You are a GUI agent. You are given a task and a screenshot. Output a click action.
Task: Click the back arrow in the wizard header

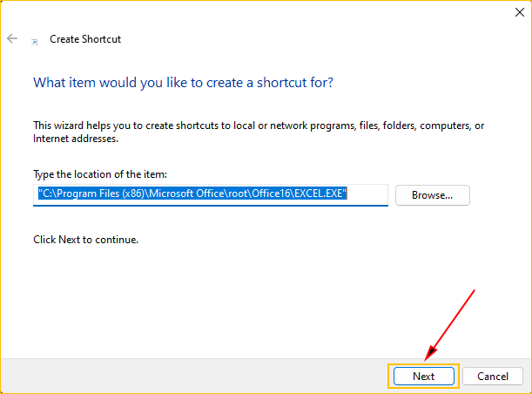pos(12,39)
